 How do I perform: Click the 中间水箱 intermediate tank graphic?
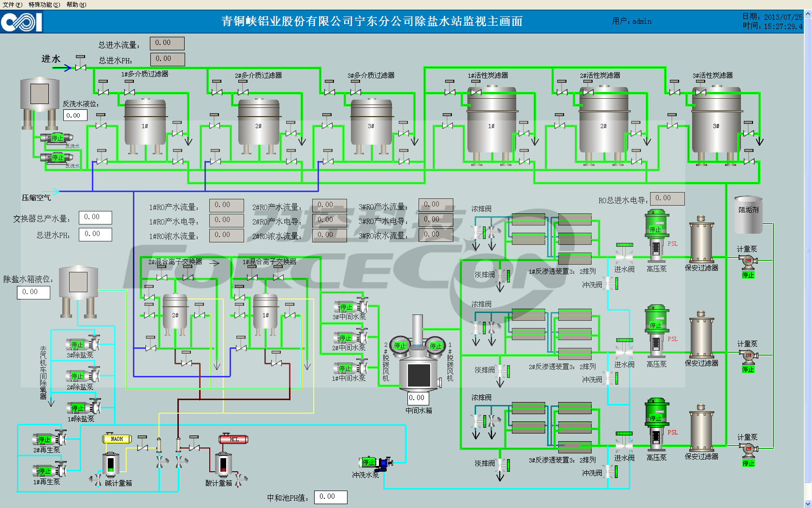point(418,374)
